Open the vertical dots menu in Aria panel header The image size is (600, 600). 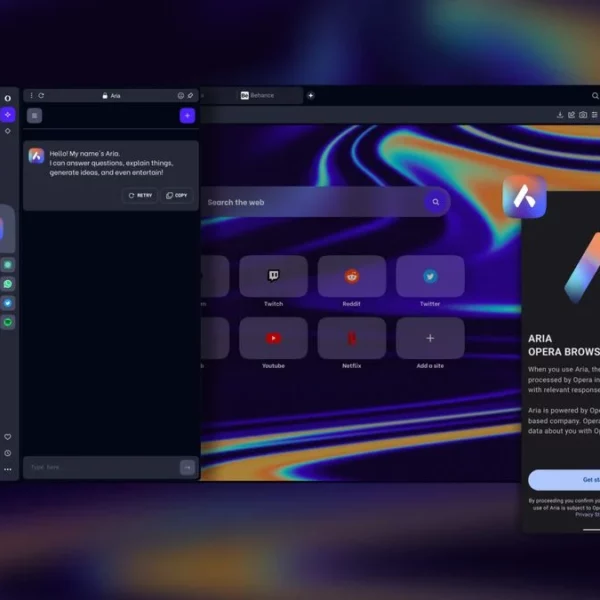(31, 95)
